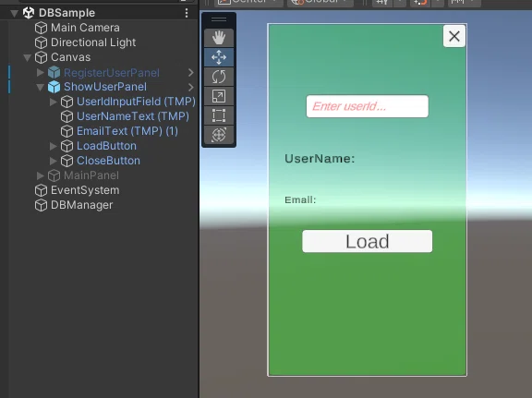The height and width of the screenshot is (398, 532).
Task: Click the DBSample Unity scene icon
Action: [x=29, y=13]
